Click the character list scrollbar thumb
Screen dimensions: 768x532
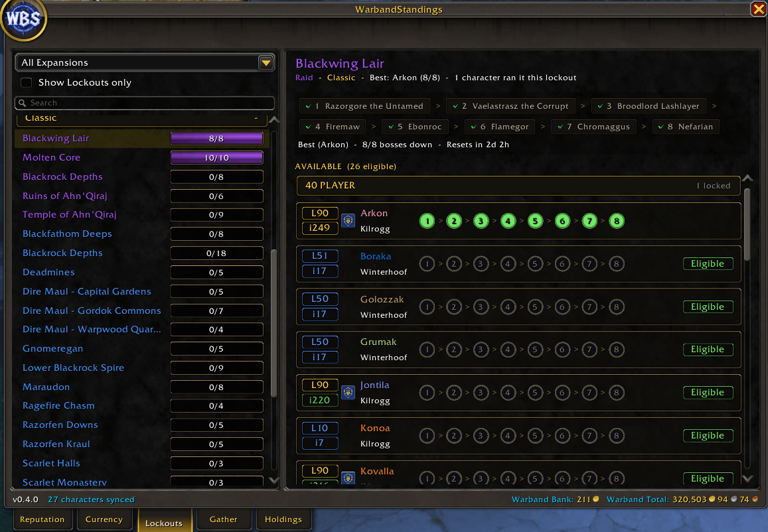(x=747, y=224)
